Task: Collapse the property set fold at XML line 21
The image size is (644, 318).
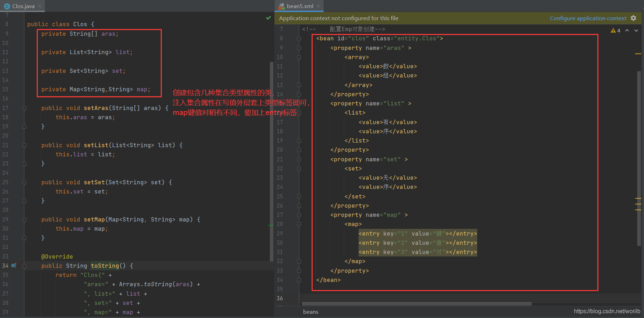Action: click(299, 159)
